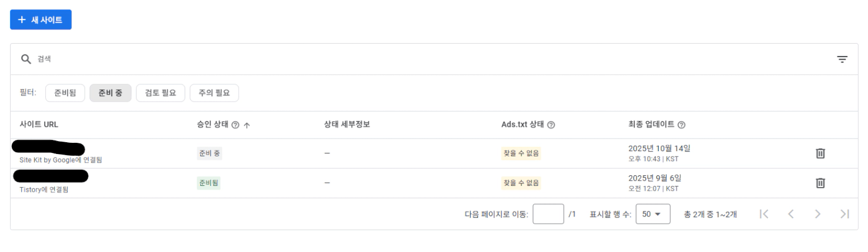Go to the previous page
868x252 pixels.
click(791, 214)
